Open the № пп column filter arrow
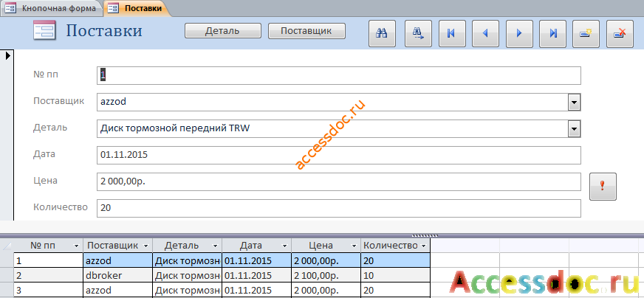The height and width of the screenshot is (298, 644). [x=76, y=246]
